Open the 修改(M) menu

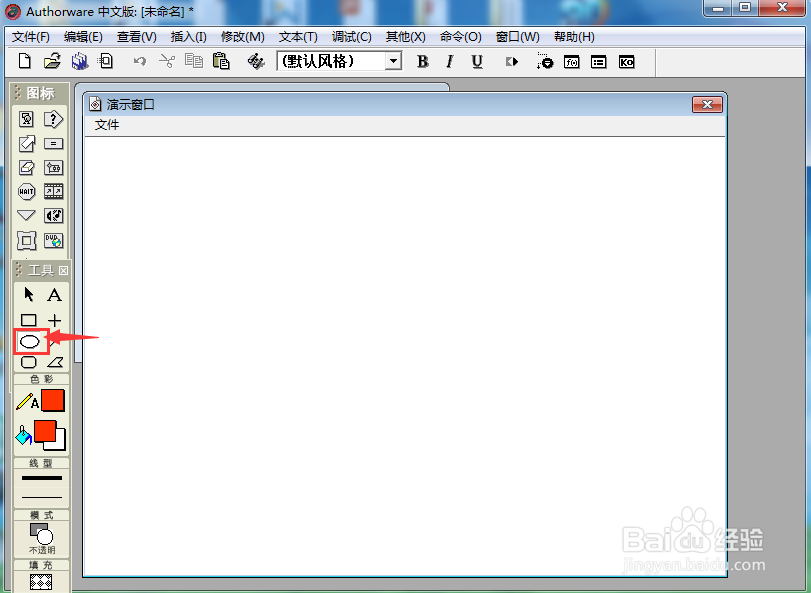pyautogui.click(x=243, y=37)
